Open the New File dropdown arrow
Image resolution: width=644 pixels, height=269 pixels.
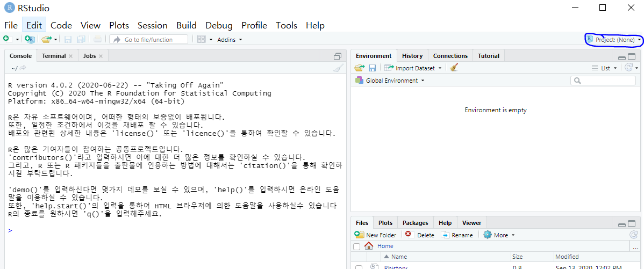click(18, 40)
